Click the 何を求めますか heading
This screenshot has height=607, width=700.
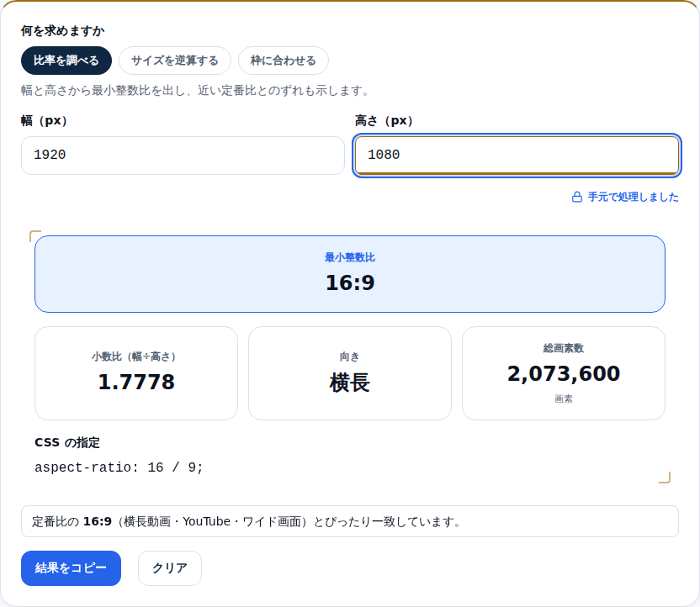coord(62,31)
